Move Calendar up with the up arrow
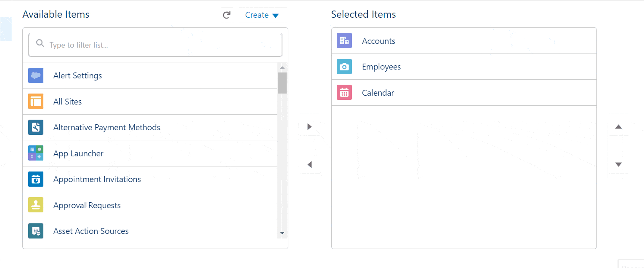Viewport: 644px width, 268px height. click(618, 126)
